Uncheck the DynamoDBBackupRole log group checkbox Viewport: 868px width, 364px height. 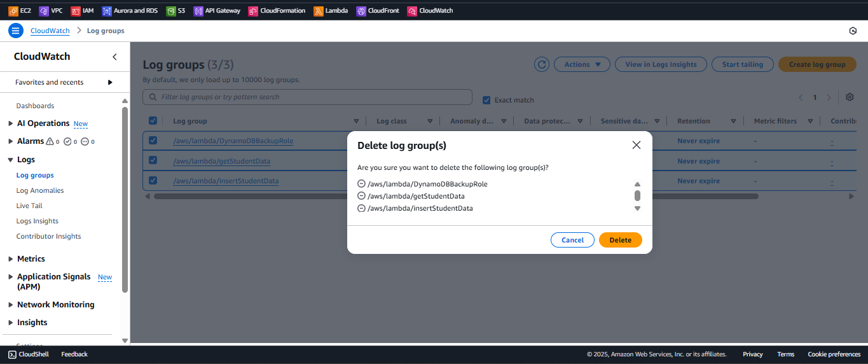pos(153,140)
